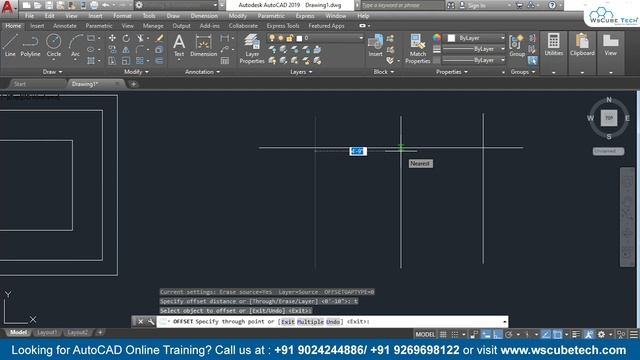Click the Insert block icon
Viewport: 640px width, 360px height.
tap(375, 45)
